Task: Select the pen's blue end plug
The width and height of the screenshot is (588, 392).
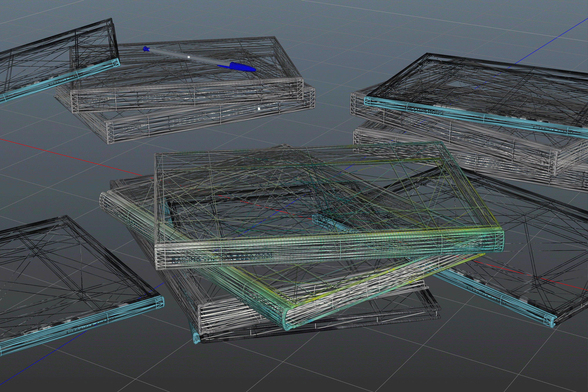Action: [x=146, y=49]
